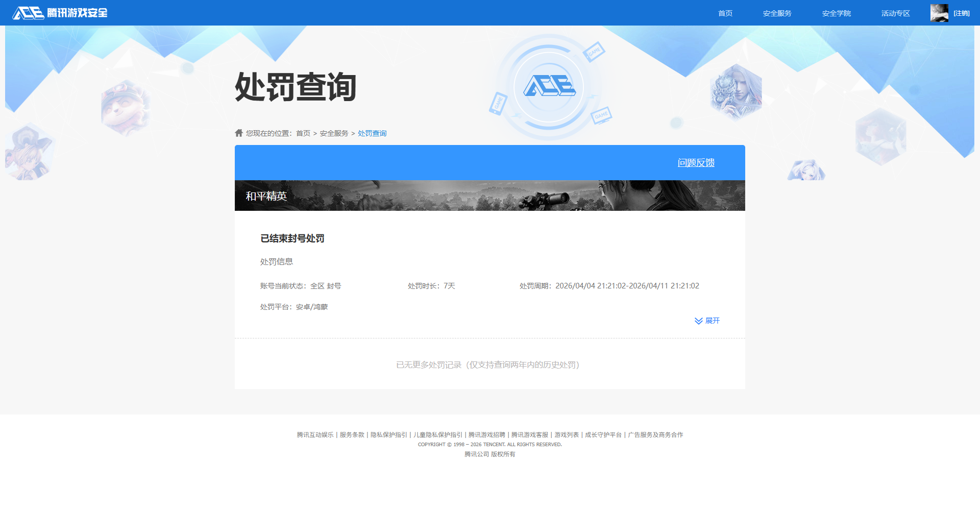Click the 和平精英 game banner
The height and width of the screenshot is (510, 980).
pyautogui.click(x=490, y=196)
